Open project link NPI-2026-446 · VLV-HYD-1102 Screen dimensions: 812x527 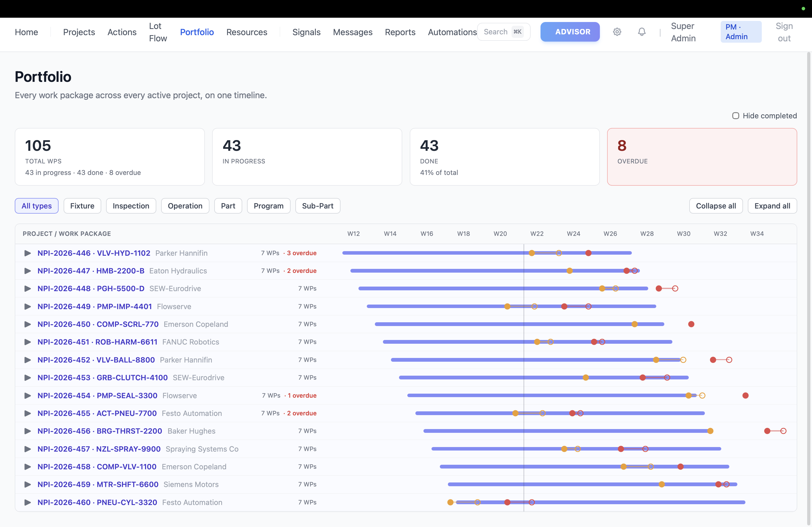94,253
